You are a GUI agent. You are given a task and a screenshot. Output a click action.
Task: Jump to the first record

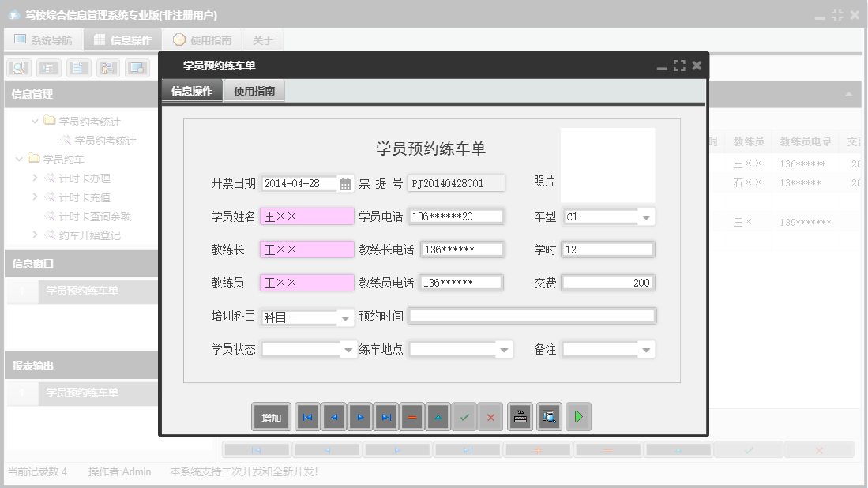(x=307, y=417)
